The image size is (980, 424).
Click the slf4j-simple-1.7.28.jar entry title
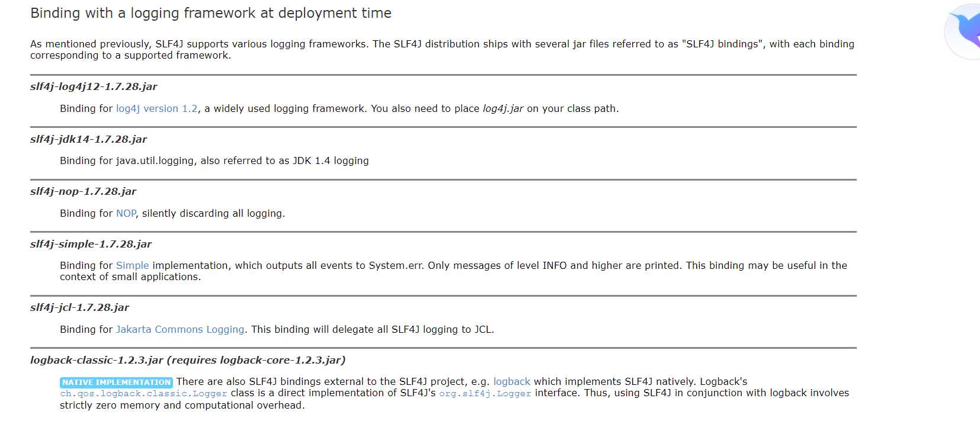[x=91, y=244]
